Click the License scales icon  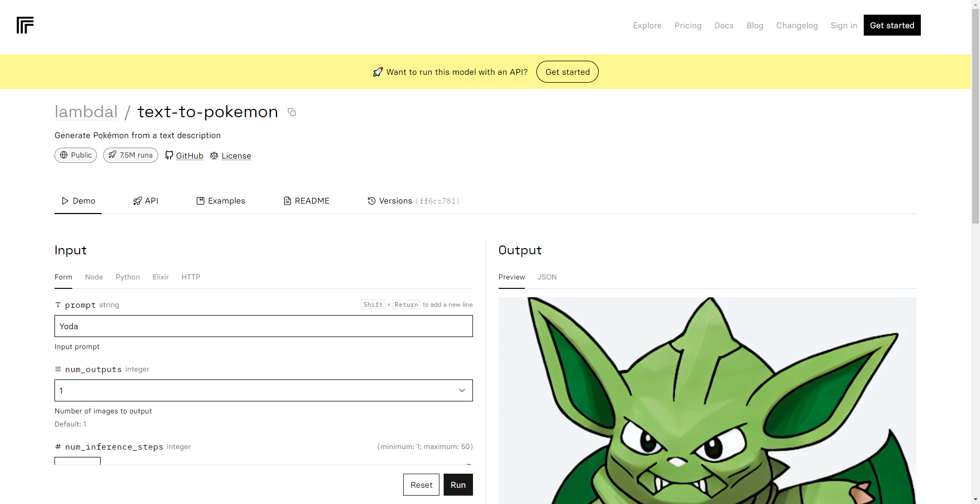[x=214, y=155]
